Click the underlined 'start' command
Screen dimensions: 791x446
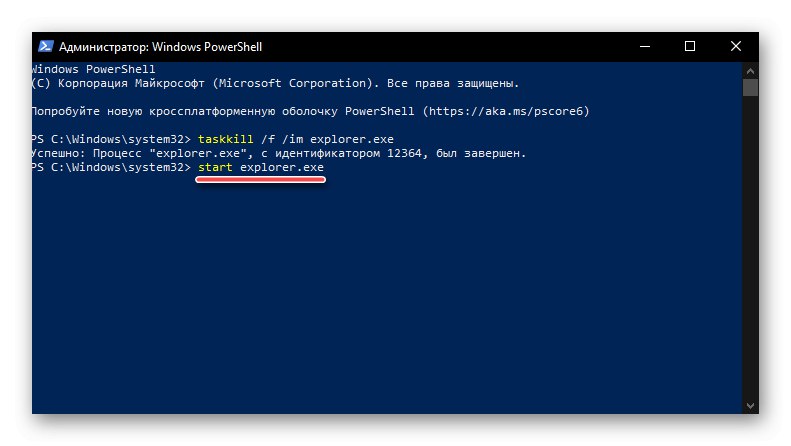click(215, 168)
